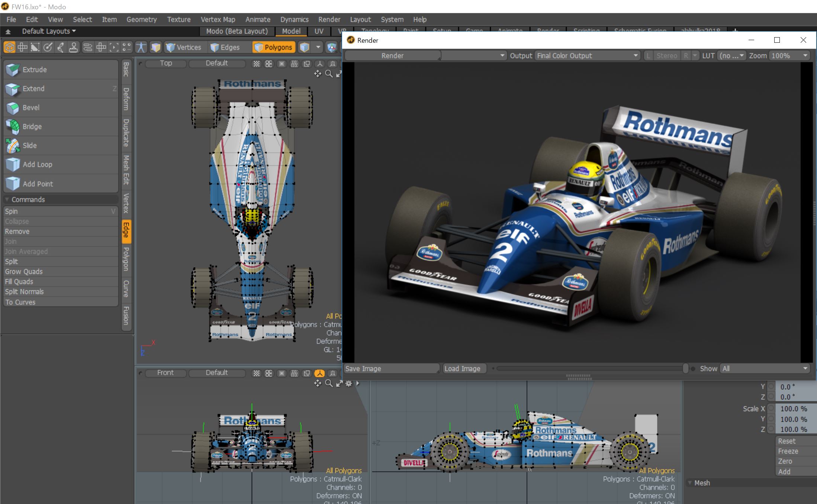
Task: Open dropdown arrow next to Items cube
Action: (318, 47)
